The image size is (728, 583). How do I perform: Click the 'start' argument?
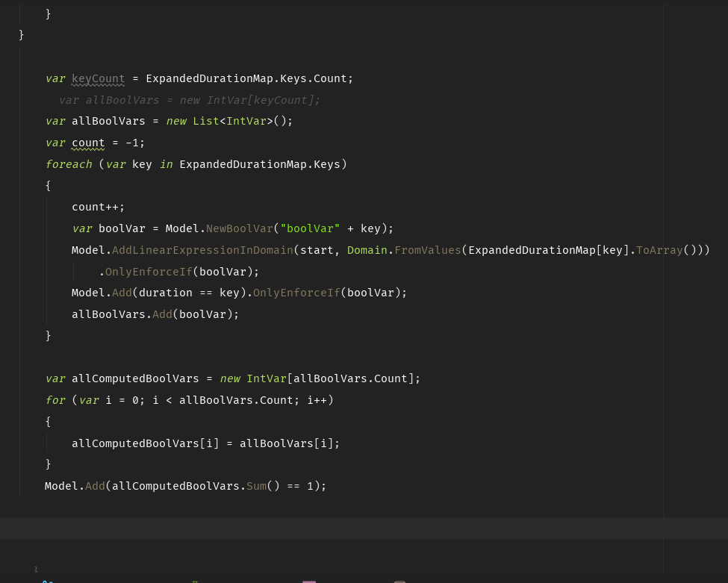pyautogui.click(x=317, y=250)
